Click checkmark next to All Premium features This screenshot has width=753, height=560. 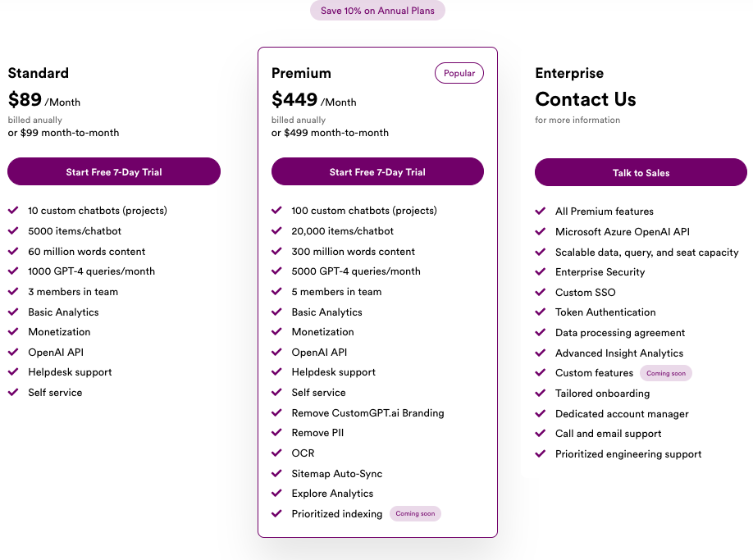coord(541,212)
